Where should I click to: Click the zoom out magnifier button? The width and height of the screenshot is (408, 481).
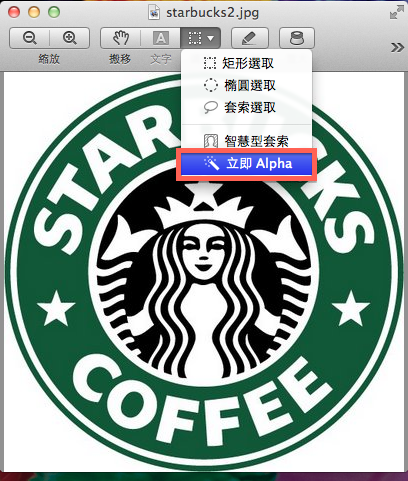coord(30,38)
